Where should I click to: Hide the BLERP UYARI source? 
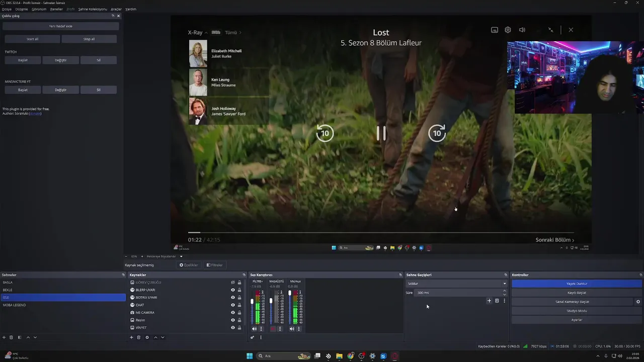[x=233, y=290]
